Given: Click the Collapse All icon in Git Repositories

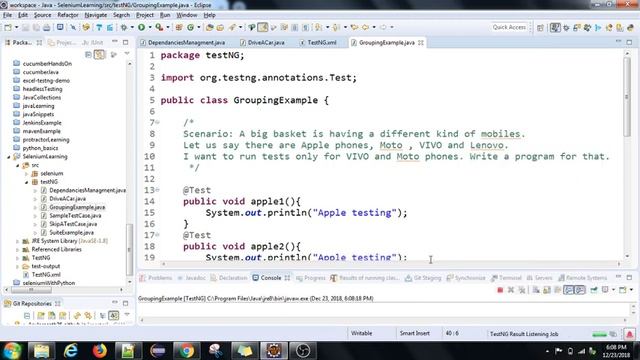Looking at the screenshot, I should pyautogui.click(x=27, y=316).
